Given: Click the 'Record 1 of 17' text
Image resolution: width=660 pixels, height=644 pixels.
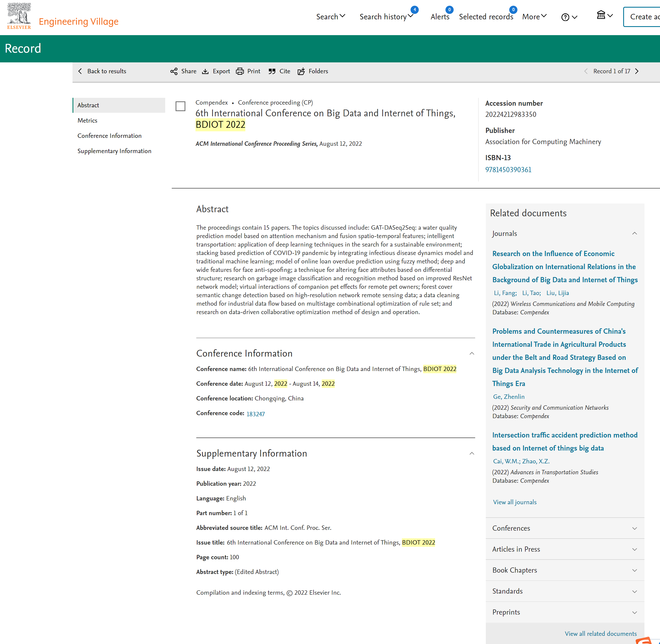Looking at the screenshot, I should 611,71.
